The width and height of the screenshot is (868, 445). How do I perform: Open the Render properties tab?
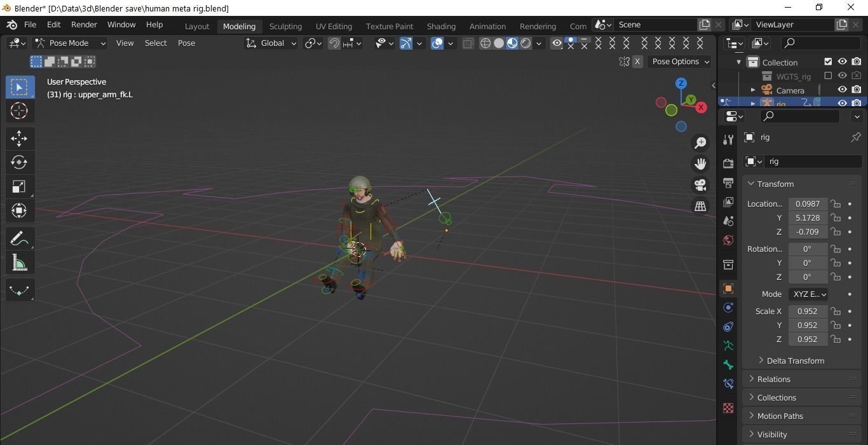(728, 163)
